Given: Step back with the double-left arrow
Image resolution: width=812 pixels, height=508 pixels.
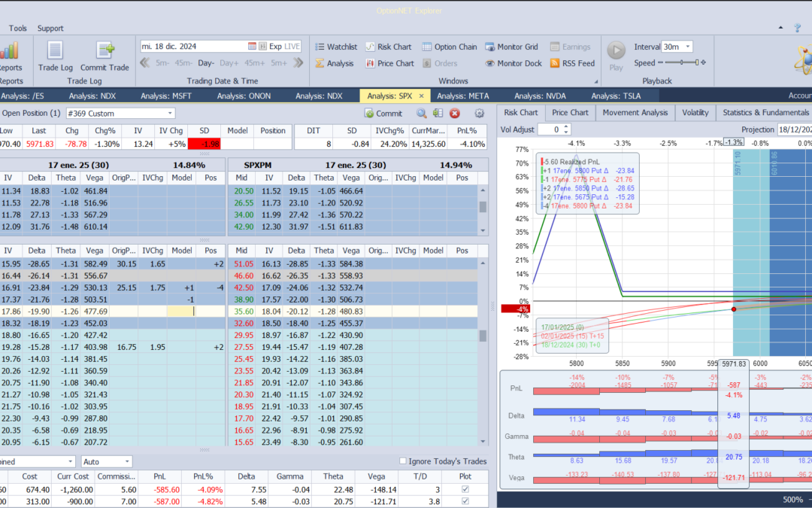Looking at the screenshot, I should (144, 62).
